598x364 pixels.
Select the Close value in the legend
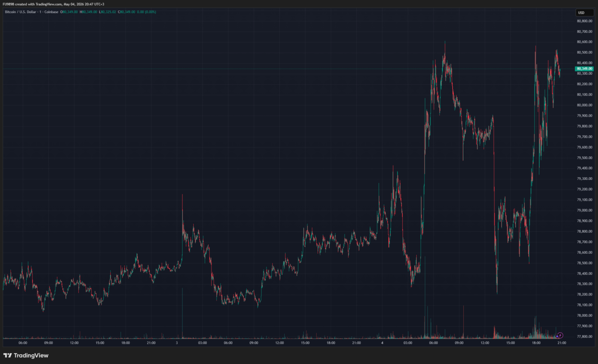[x=127, y=12]
